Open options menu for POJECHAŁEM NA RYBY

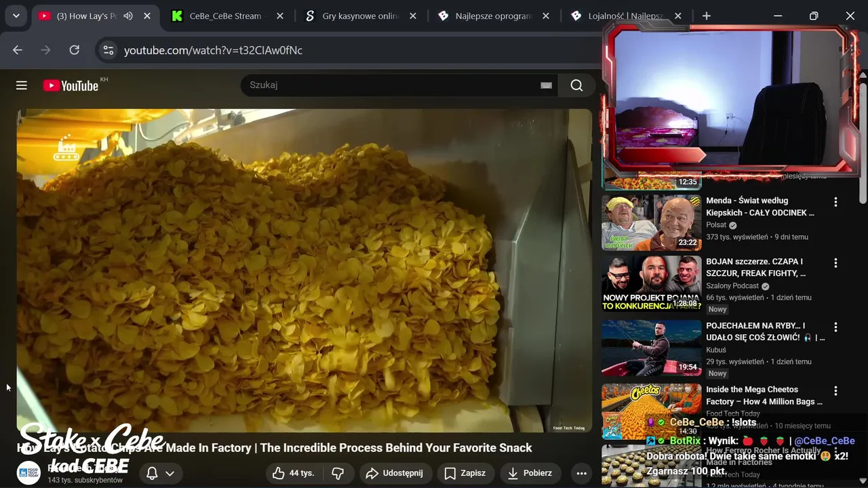(835, 327)
